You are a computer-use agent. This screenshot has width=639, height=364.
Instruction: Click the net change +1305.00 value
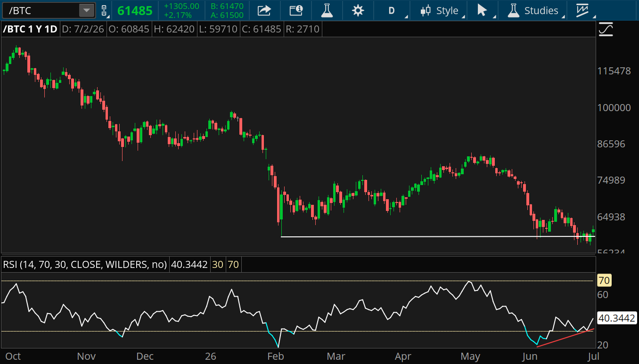pos(181,6)
